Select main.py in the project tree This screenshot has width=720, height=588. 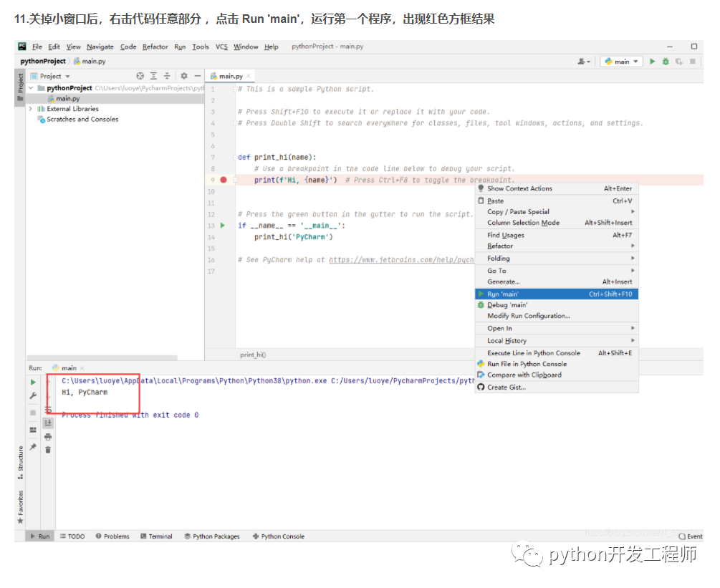click(x=67, y=99)
